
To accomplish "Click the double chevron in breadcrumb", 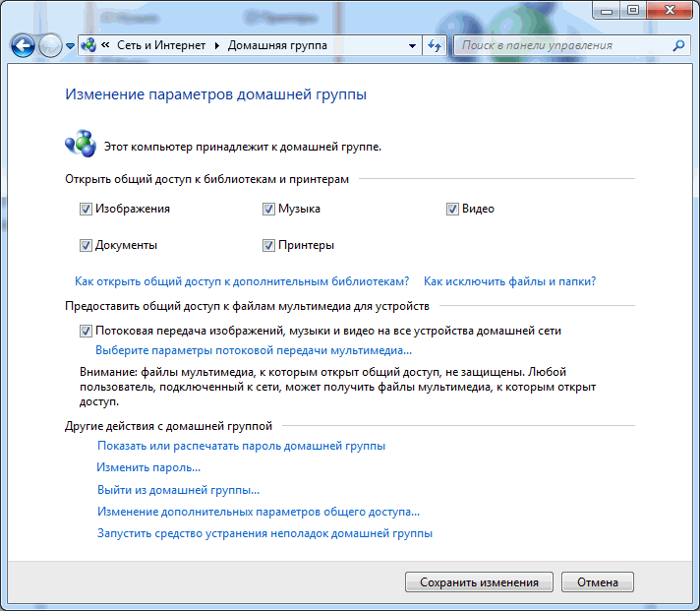I will click(106, 44).
